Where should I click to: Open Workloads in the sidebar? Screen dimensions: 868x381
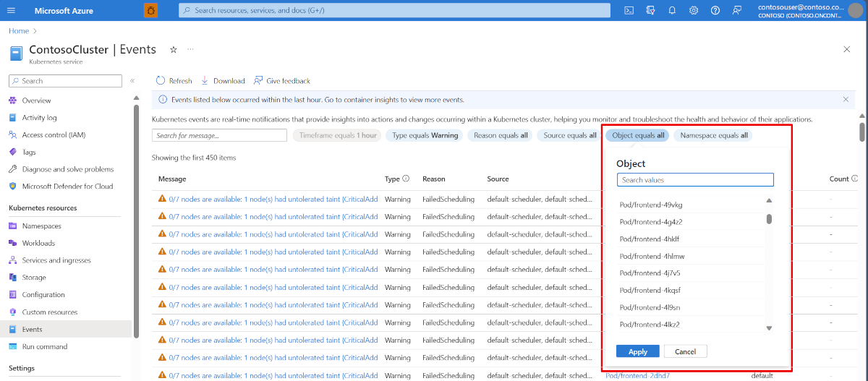pyautogui.click(x=38, y=243)
